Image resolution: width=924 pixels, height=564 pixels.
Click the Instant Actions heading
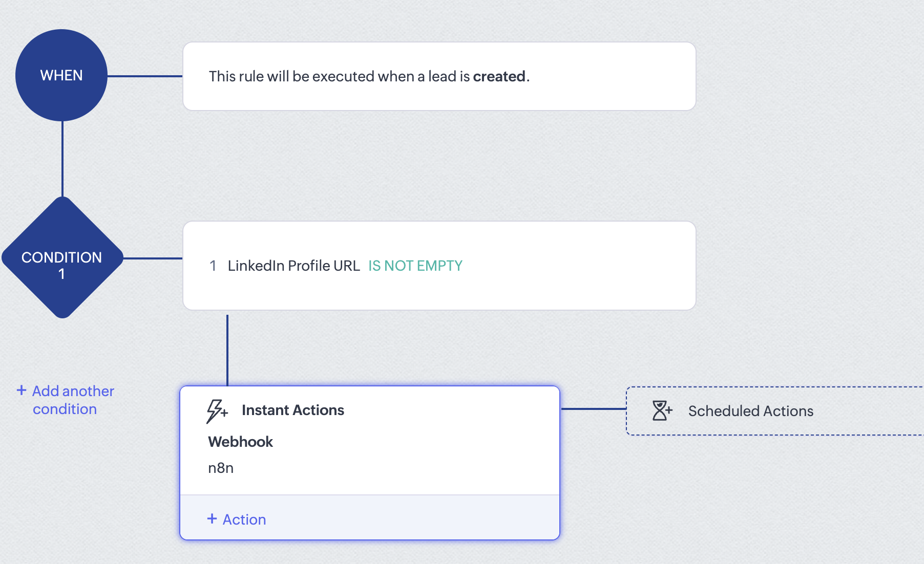click(x=292, y=410)
